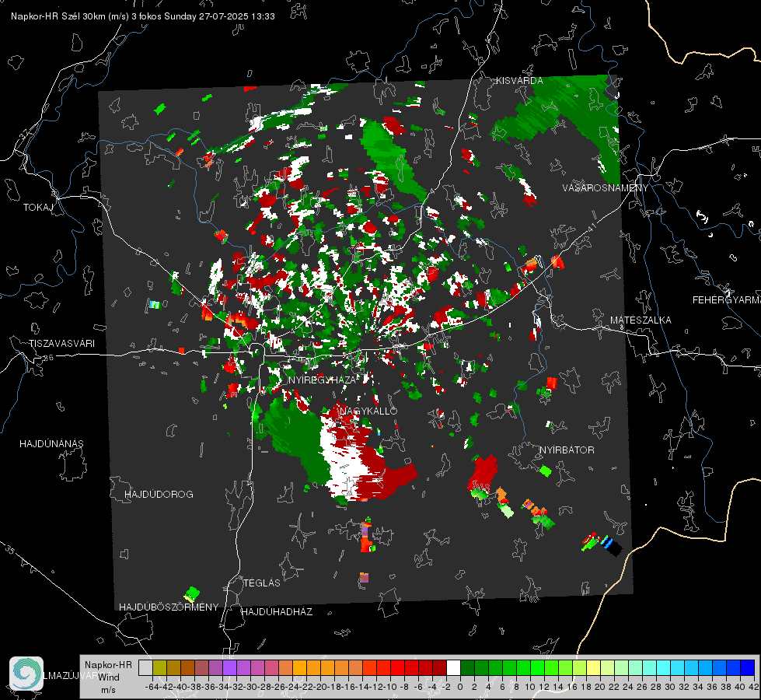Screen dimensions: 761x700
Task: Click road number 35 near the lower map edge
Action: (9, 549)
